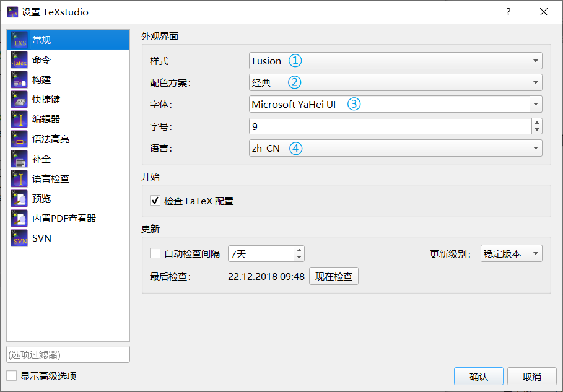Select the 预览 settings page

68,199
